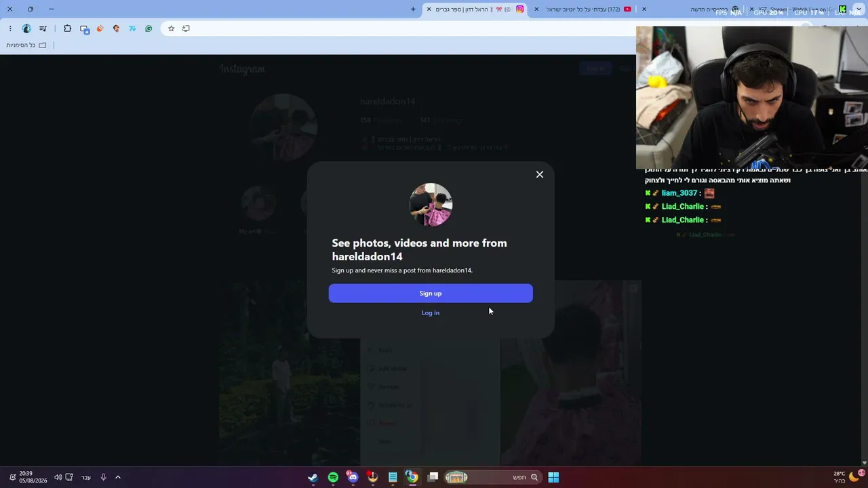Click the install app icon in the address bar
Image resolution: width=868 pixels, height=488 pixels.
[x=186, y=28]
